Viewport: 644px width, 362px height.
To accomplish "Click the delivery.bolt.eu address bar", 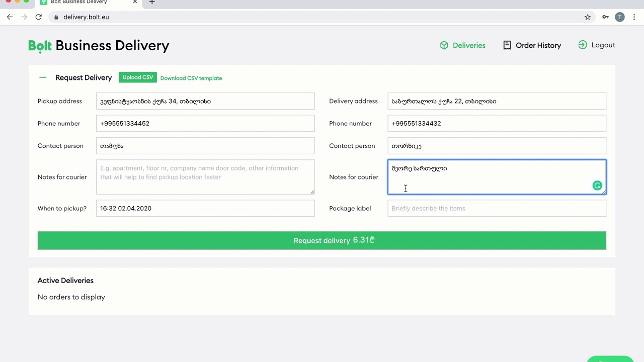I will (x=322, y=17).
